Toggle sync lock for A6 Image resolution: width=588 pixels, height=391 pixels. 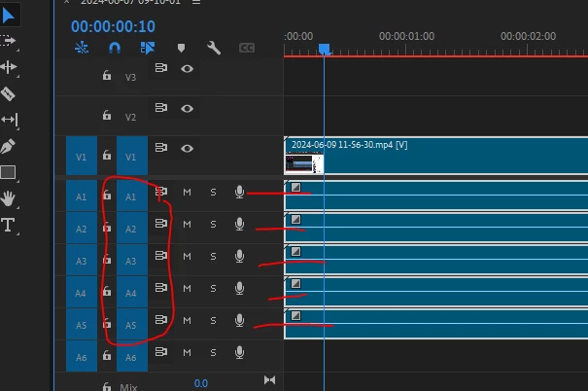tap(161, 352)
